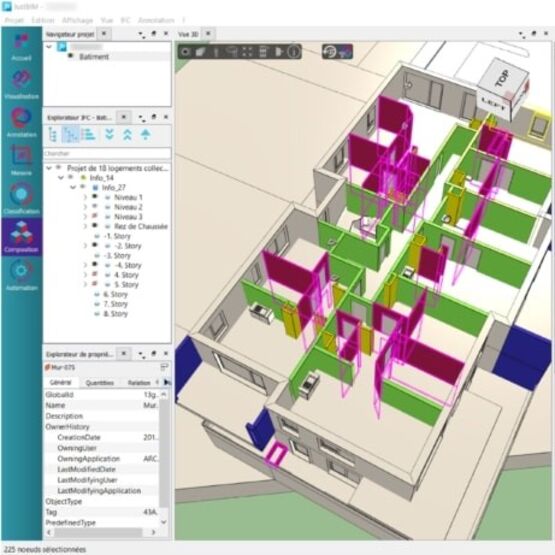
Task: Toggle visibility of Niveau 2
Action: click(95, 206)
